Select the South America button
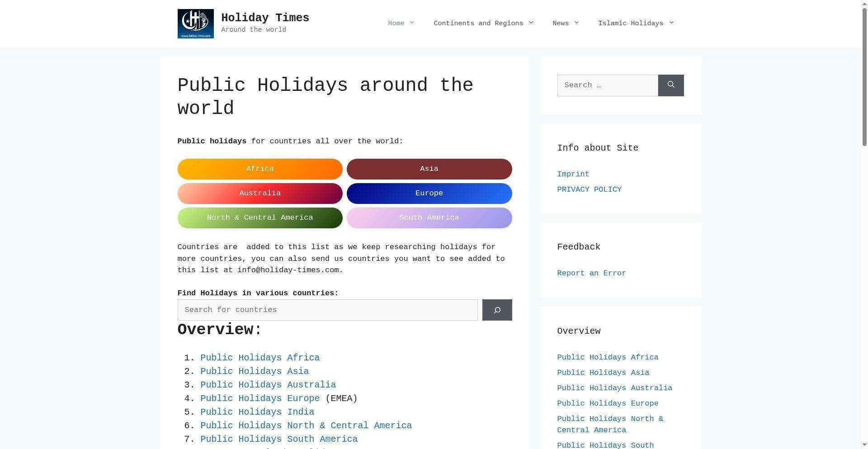This screenshot has width=868, height=449. coord(429,218)
